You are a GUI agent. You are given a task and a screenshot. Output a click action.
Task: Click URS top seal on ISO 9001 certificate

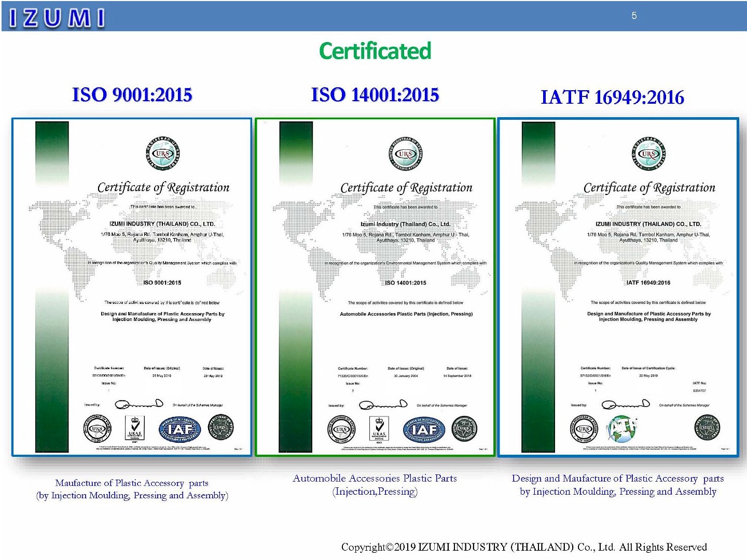(162, 153)
